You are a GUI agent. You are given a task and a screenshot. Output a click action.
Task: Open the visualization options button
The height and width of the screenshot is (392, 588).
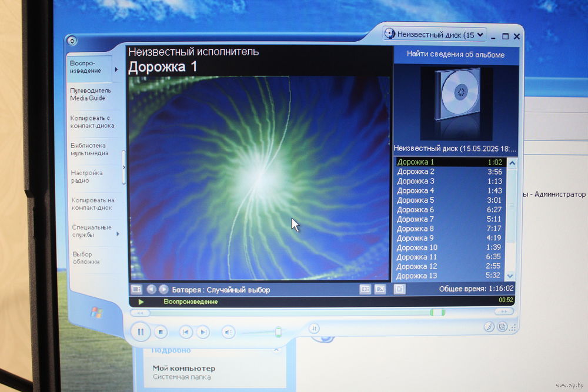pyautogui.click(x=136, y=289)
